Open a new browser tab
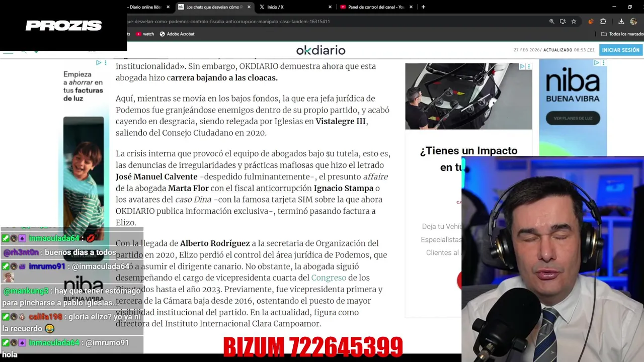 [423, 7]
